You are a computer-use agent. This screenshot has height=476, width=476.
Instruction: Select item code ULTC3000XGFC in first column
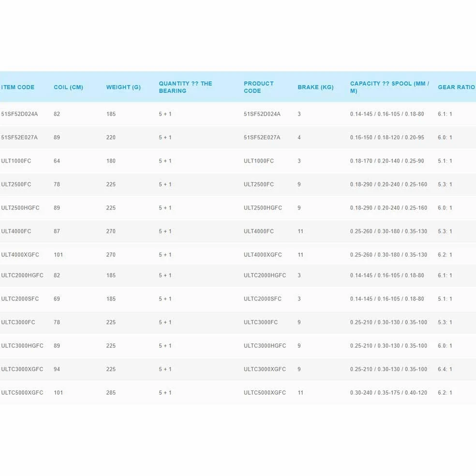(22, 369)
